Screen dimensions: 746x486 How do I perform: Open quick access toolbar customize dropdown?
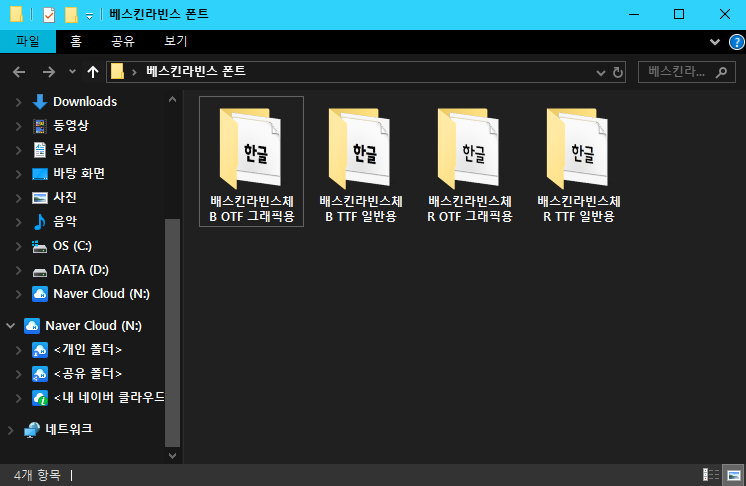(x=89, y=16)
